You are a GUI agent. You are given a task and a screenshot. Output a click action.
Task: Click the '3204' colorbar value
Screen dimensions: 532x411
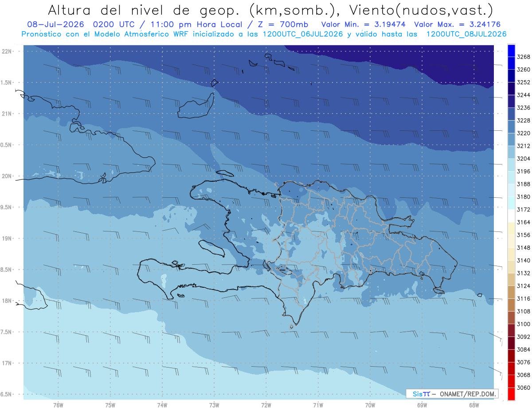click(x=523, y=159)
